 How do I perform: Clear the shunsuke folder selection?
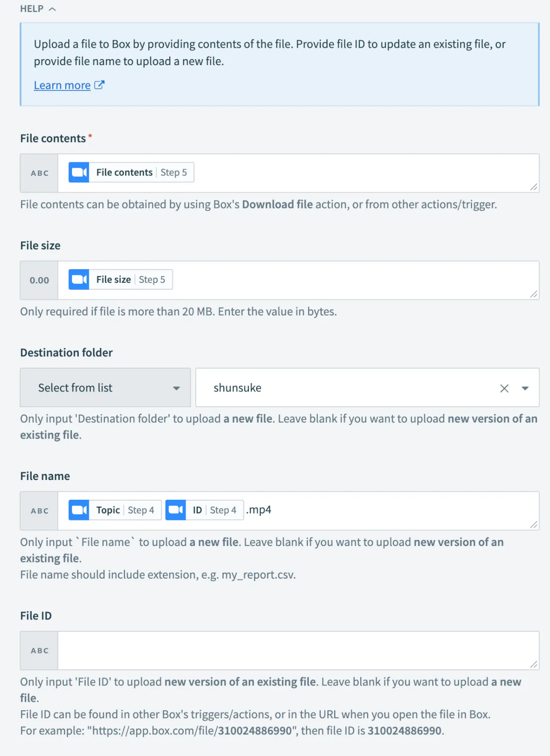click(x=504, y=388)
